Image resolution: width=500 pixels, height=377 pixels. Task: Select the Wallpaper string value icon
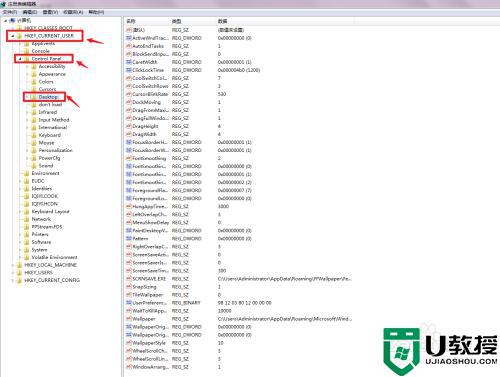point(129,319)
